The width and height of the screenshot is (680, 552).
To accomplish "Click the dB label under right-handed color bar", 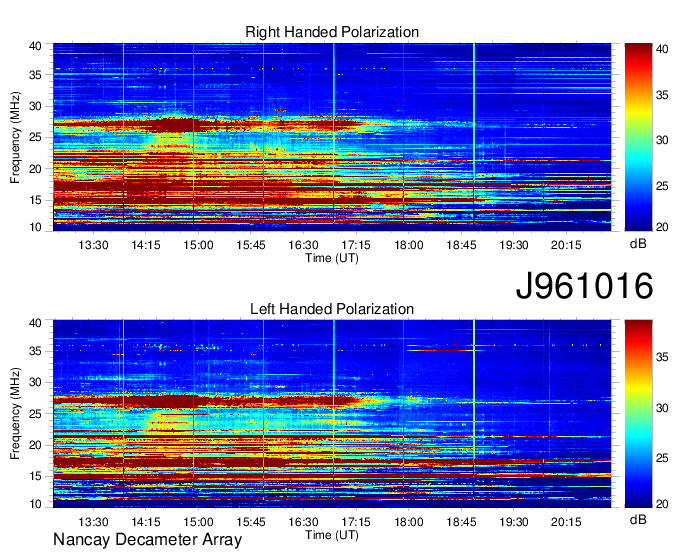I will [638, 244].
